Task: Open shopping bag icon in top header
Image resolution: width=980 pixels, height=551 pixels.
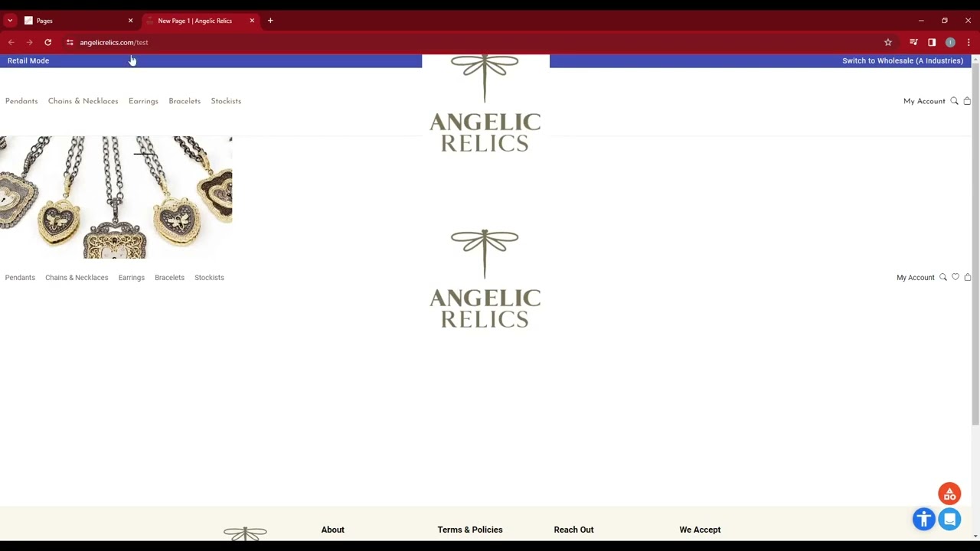Action: pos(967,101)
